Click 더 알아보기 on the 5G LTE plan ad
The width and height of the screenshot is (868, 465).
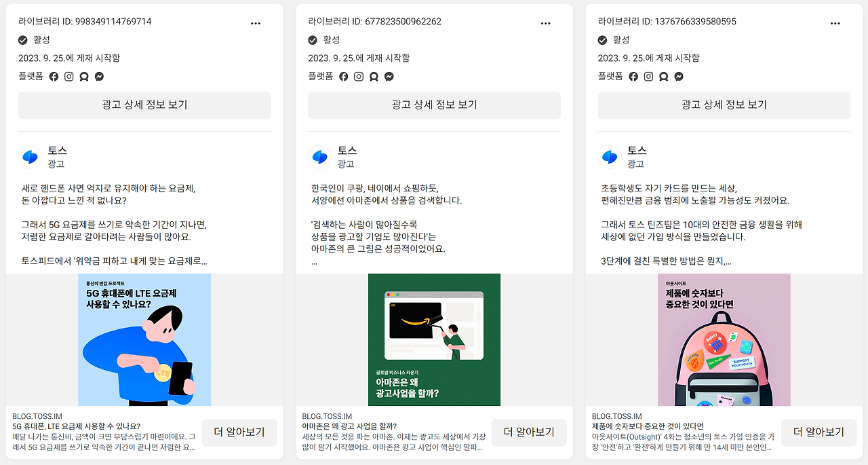(239, 432)
